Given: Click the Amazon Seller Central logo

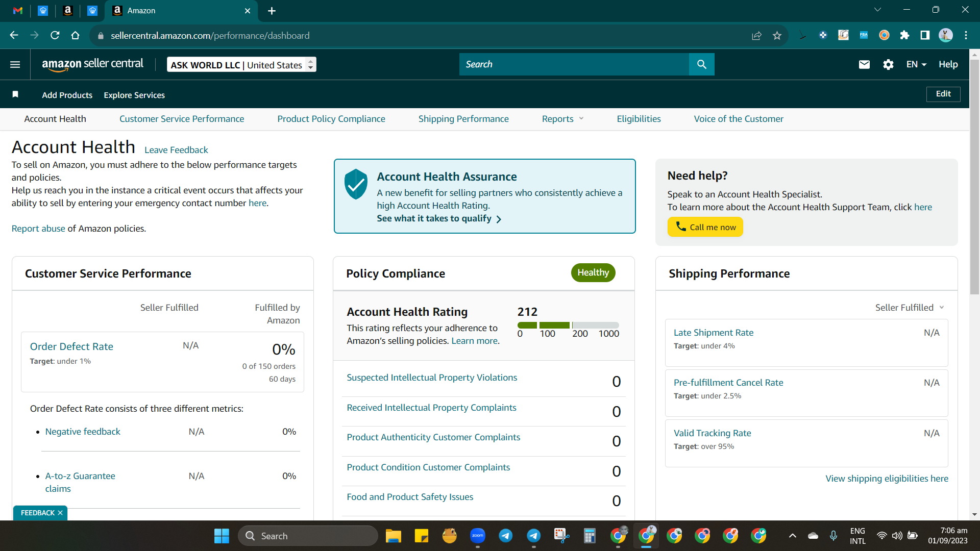Looking at the screenshot, I should point(93,64).
